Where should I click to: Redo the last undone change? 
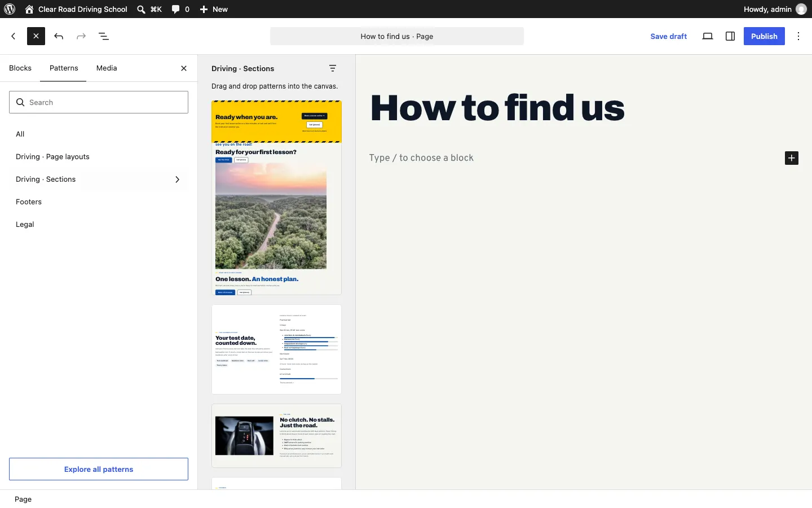coord(81,36)
